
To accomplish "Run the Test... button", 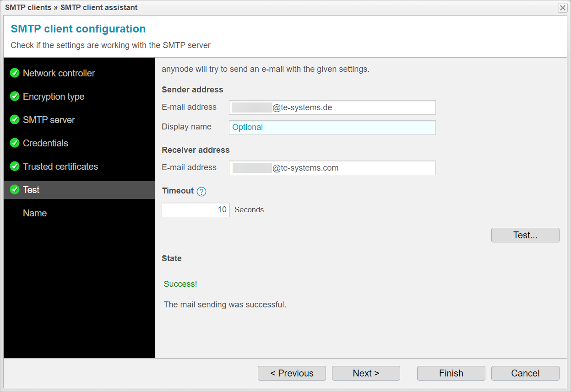I will (525, 235).
